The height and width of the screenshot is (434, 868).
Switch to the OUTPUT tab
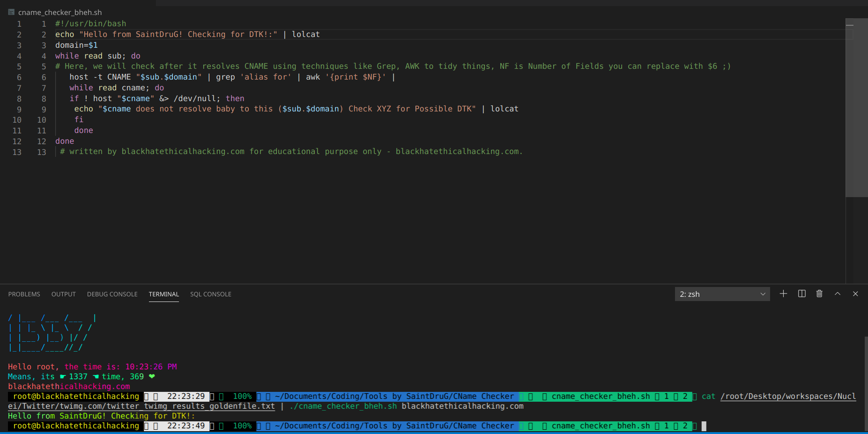[64, 294]
